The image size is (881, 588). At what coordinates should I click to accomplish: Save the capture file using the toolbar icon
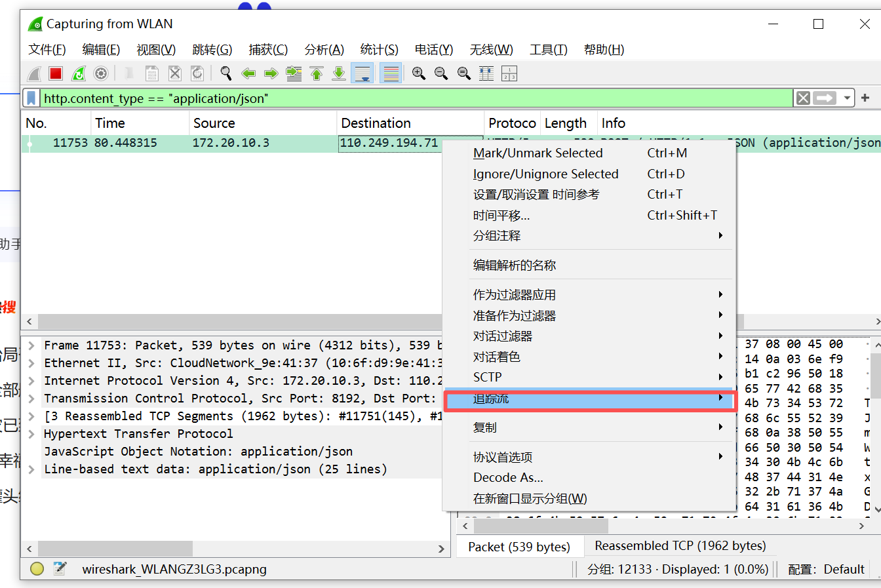(x=152, y=73)
